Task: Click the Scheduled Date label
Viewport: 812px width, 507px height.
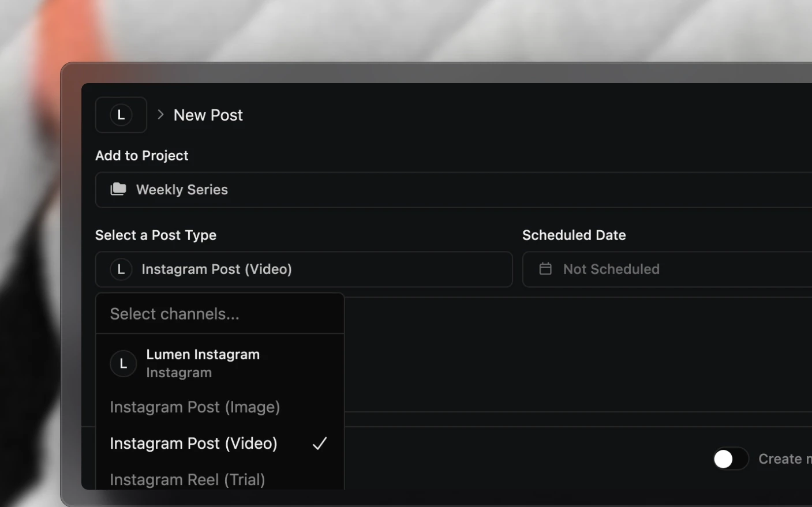Action: coord(574,235)
